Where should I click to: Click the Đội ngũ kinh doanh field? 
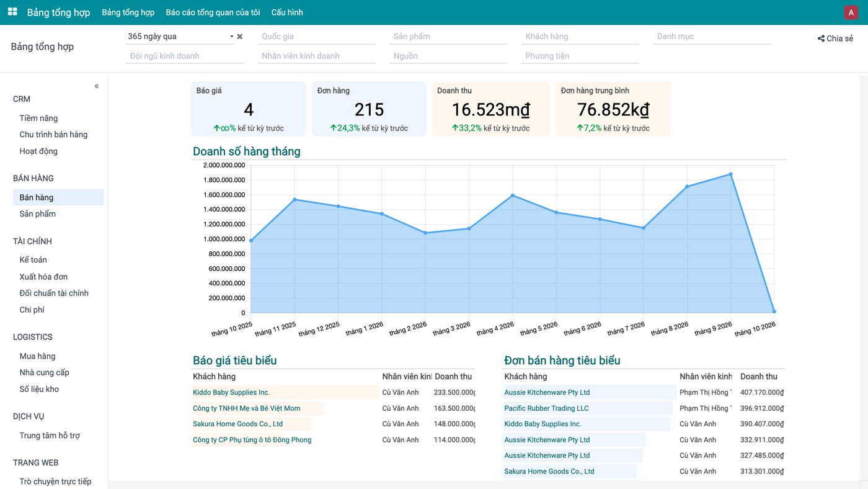[185, 56]
